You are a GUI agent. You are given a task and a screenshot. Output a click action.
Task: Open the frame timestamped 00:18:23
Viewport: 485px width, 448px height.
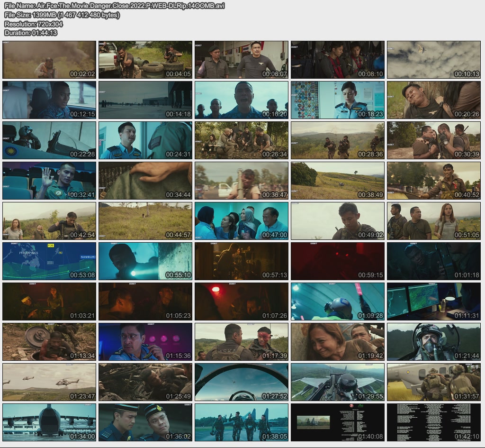pos(338,100)
